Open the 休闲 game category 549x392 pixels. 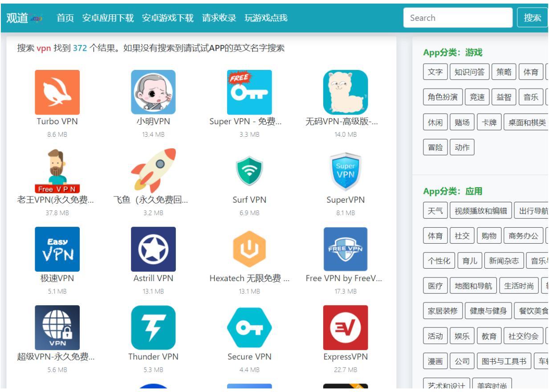click(435, 122)
